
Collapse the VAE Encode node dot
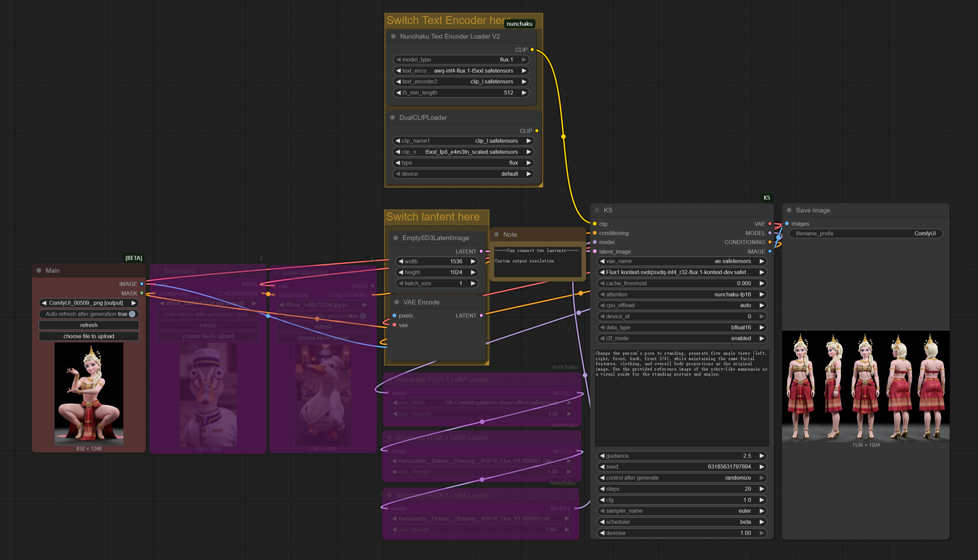[x=397, y=302]
